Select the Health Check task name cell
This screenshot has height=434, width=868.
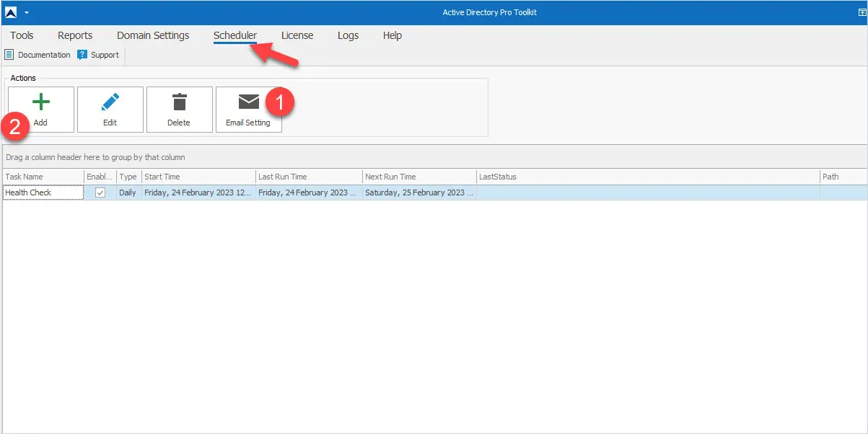tap(43, 192)
